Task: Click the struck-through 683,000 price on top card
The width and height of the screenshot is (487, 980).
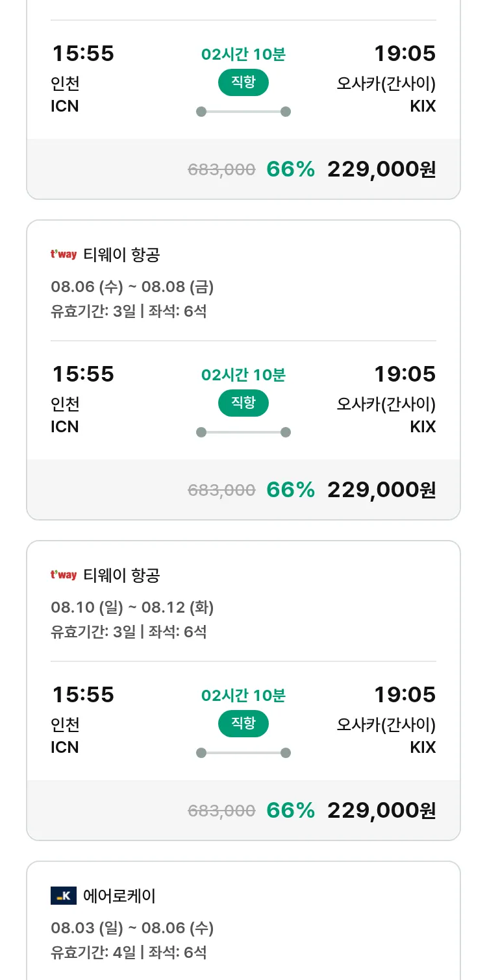Action: 221,169
